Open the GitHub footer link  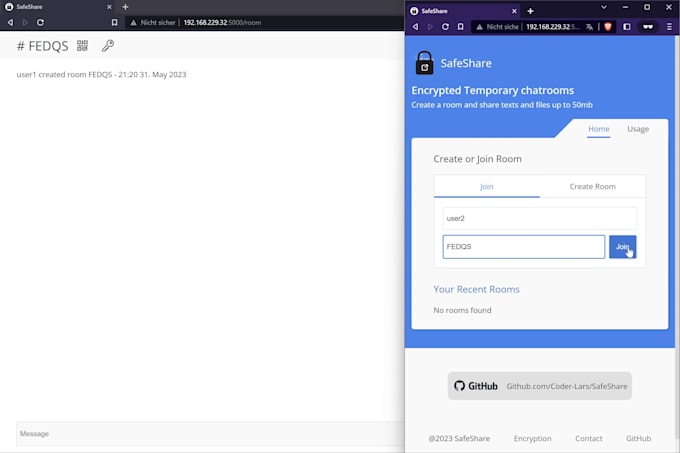[638, 438]
